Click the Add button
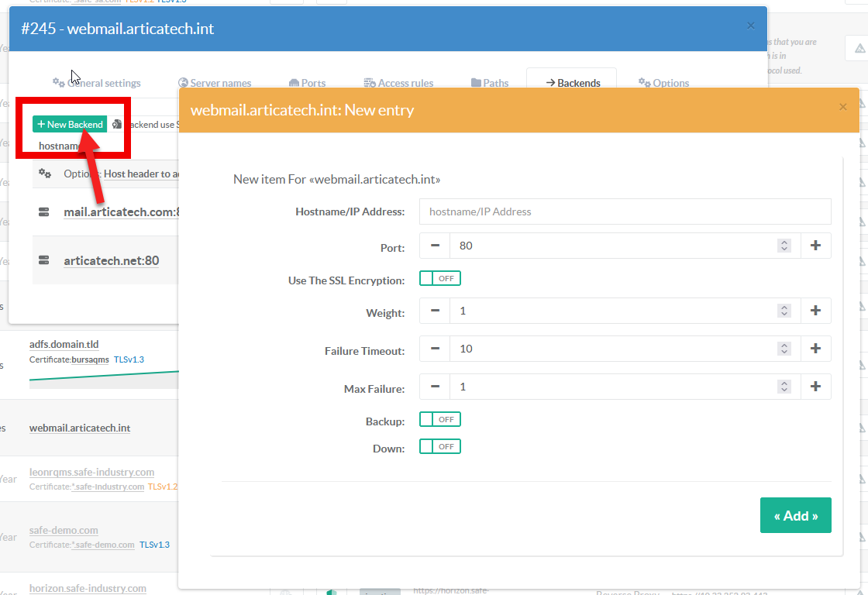This screenshot has height=595, width=868. pyautogui.click(x=795, y=515)
